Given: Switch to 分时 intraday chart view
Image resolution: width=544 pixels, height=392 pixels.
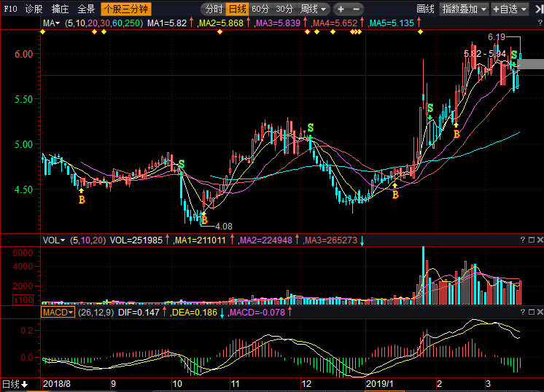Looking at the screenshot, I should point(213,9).
